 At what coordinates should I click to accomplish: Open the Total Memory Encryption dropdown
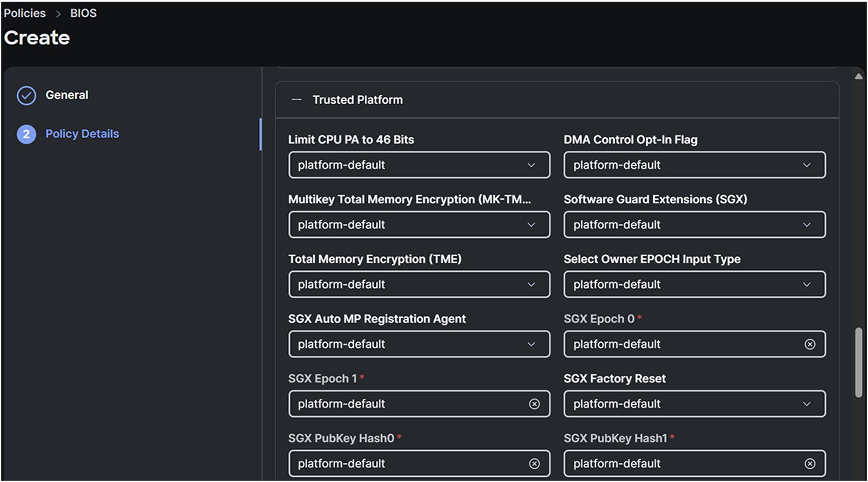(531, 284)
